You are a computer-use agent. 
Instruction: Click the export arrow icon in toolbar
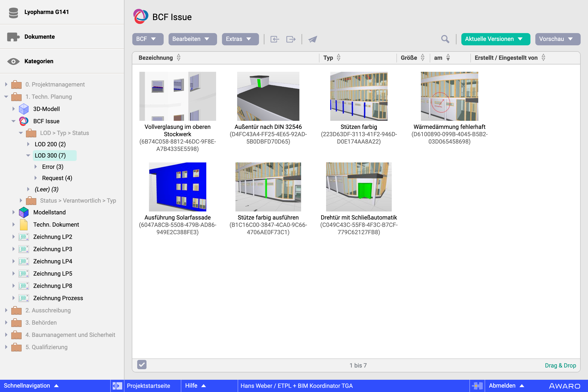point(291,39)
